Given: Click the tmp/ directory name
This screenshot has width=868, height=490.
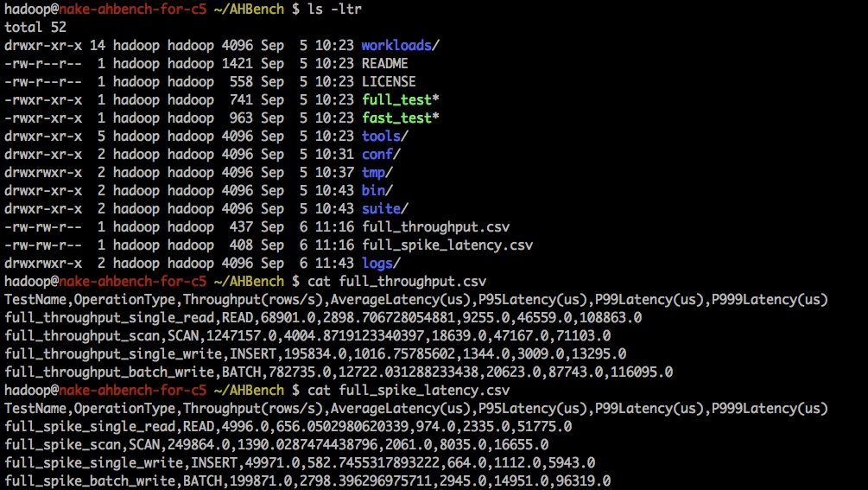Looking at the screenshot, I should (x=377, y=172).
